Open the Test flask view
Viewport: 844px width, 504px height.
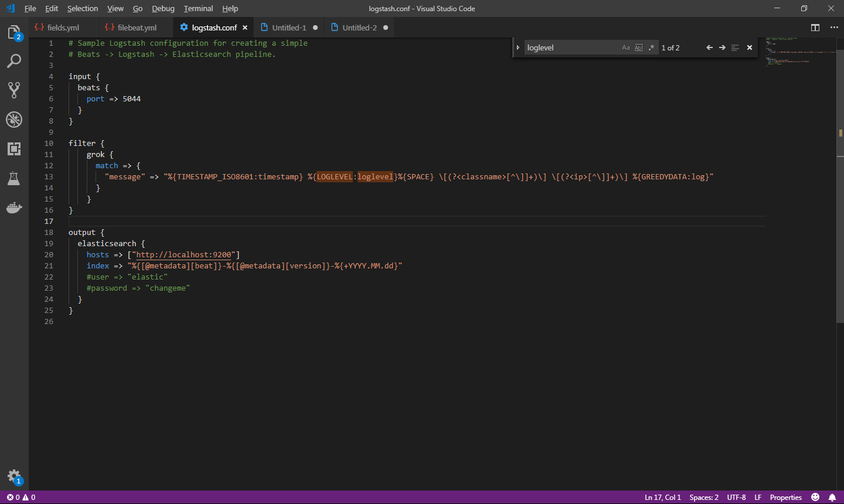coord(14,178)
